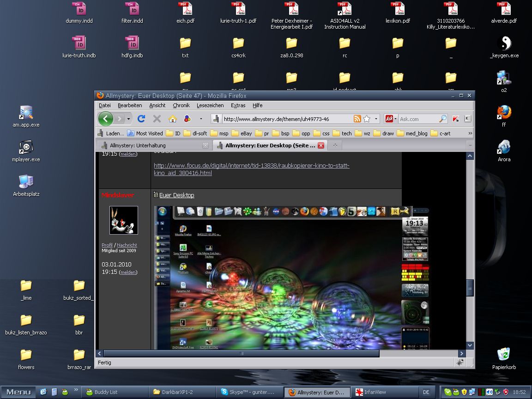Open the address bar history dropdown arrow
Image resolution: width=532 pixels, height=399 pixels.
pos(376,119)
